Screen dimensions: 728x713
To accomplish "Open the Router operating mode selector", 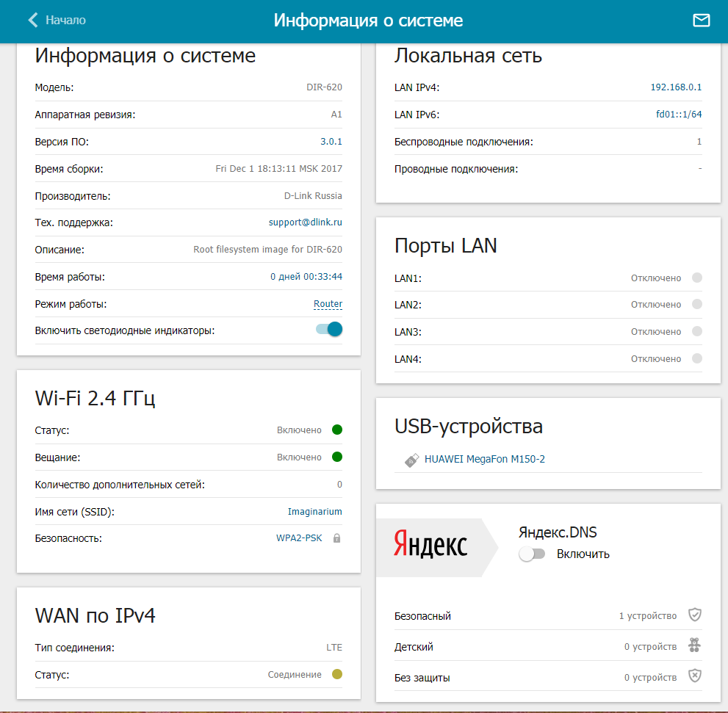I will pos(328,304).
